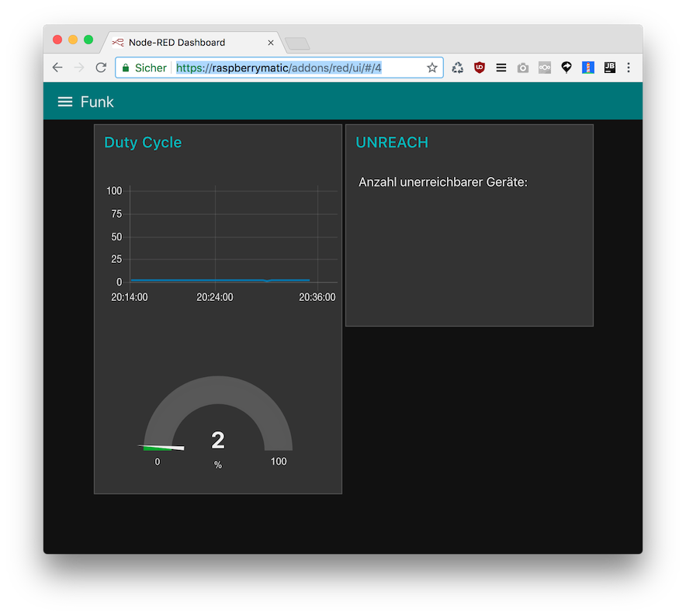Click the three-lines stack extension icon

pyautogui.click(x=501, y=67)
